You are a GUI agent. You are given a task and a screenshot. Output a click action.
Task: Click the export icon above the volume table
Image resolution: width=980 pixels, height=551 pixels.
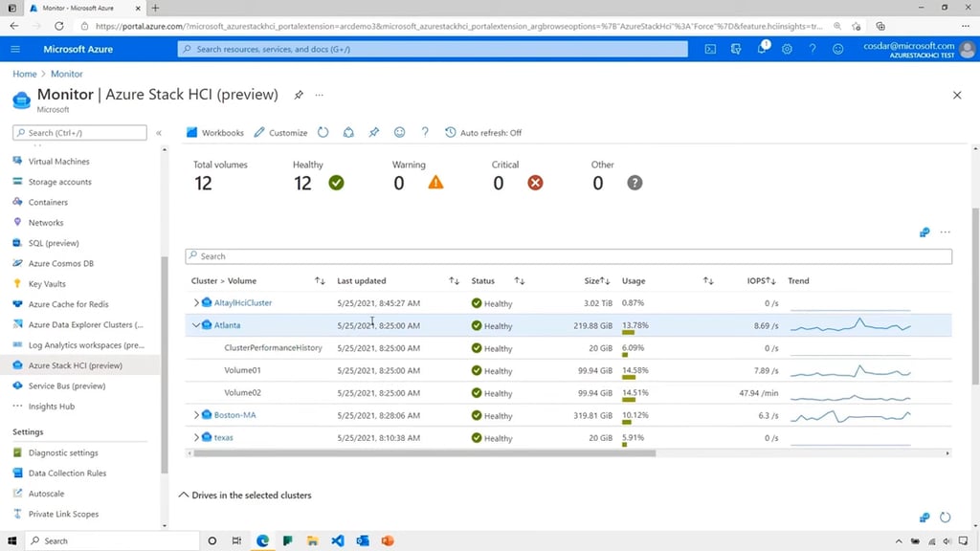(924, 231)
